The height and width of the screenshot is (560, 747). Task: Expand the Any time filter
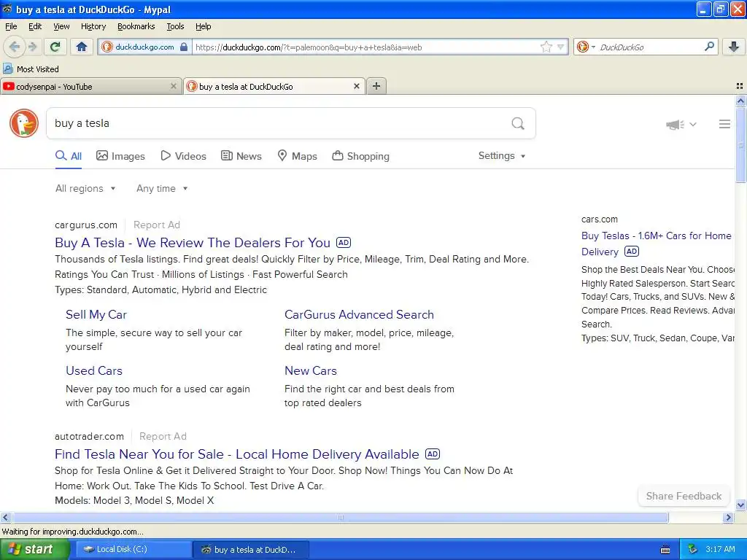pos(162,189)
